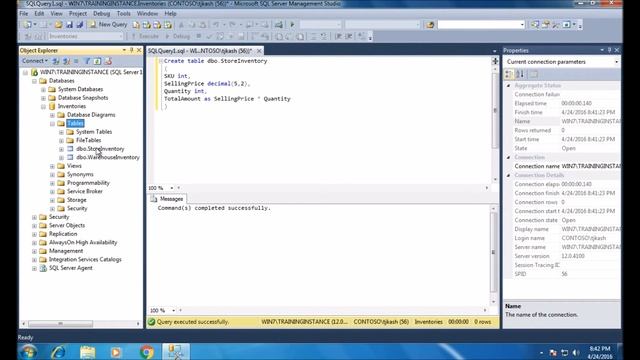Screen dimensions: 640x360
Task: Open the Project menu
Action: pyautogui.click(x=78, y=13)
